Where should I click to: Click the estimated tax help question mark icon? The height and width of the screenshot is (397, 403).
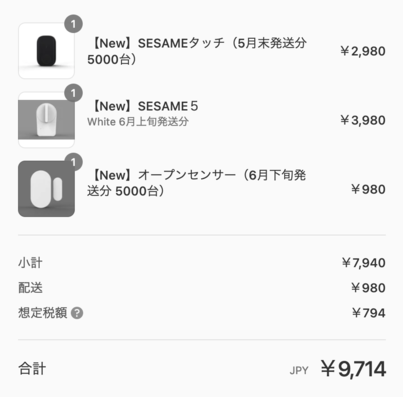pyautogui.click(x=77, y=313)
